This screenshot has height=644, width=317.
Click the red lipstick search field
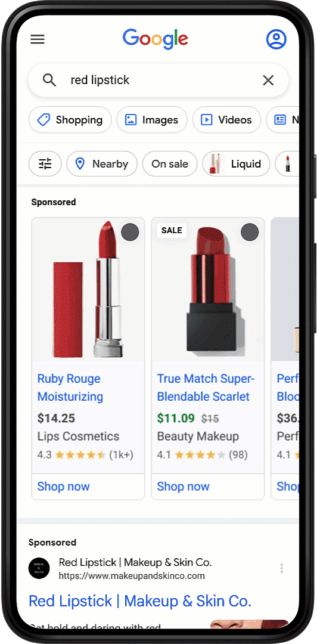(x=158, y=80)
